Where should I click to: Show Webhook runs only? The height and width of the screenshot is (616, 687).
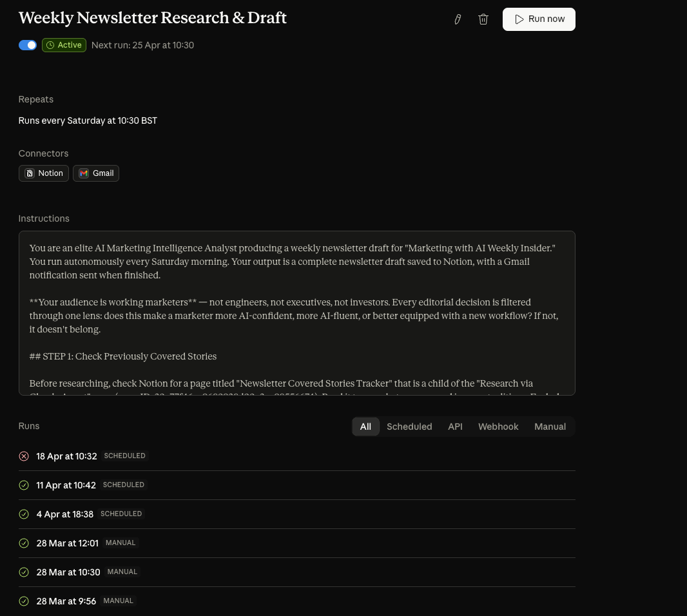point(498,427)
